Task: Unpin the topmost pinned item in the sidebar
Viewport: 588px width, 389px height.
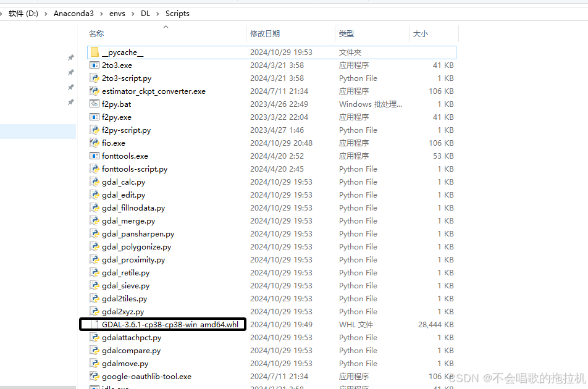Action: click(70, 57)
